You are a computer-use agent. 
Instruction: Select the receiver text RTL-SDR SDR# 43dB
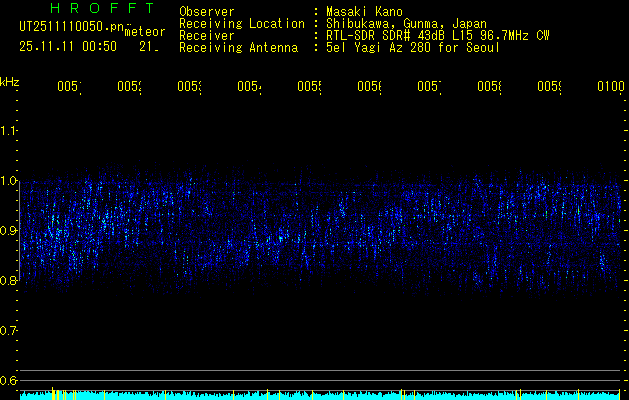coord(387,36)
